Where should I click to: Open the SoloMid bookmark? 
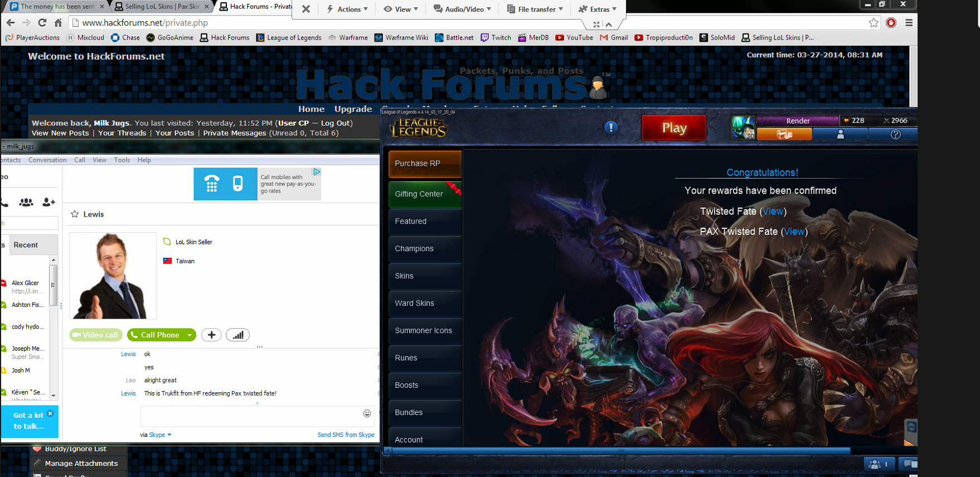[717, 37]
